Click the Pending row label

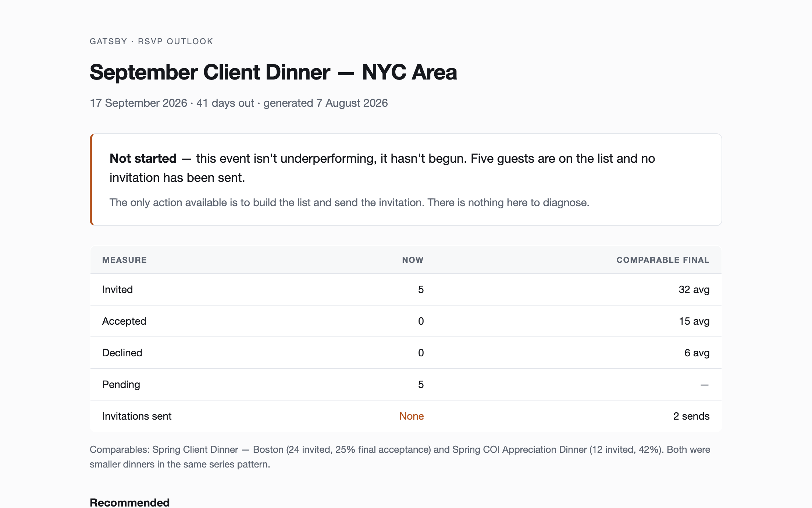tap(121, 384)
